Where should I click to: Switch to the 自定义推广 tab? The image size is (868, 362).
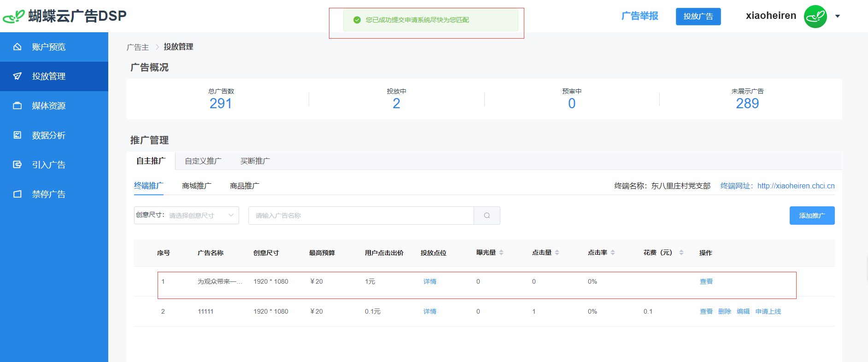click(203, 161)
